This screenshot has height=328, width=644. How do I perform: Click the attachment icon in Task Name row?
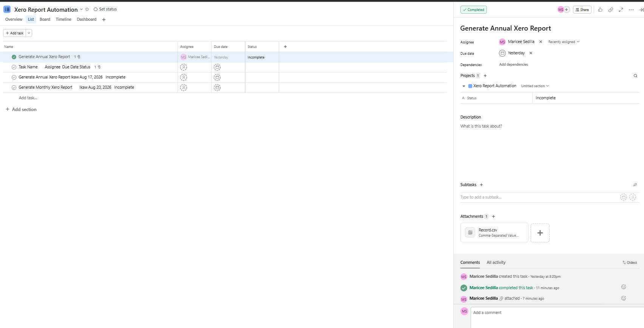[99, 67]
